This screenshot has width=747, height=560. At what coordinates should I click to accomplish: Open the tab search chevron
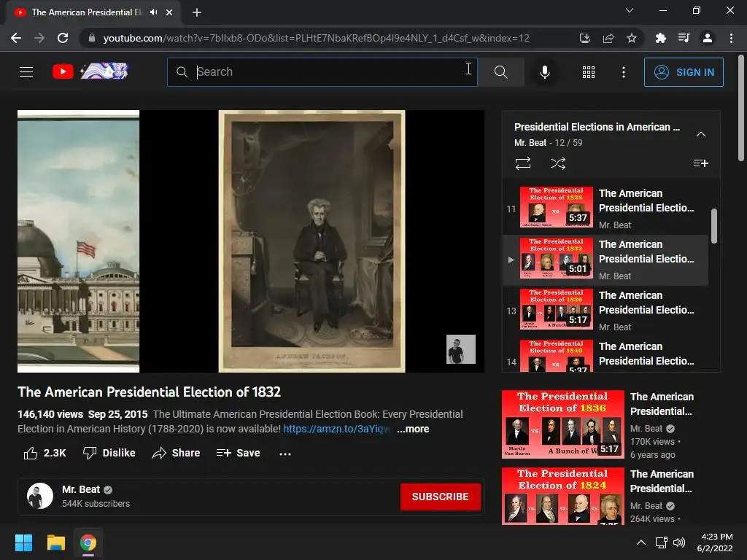click(630, 10)
